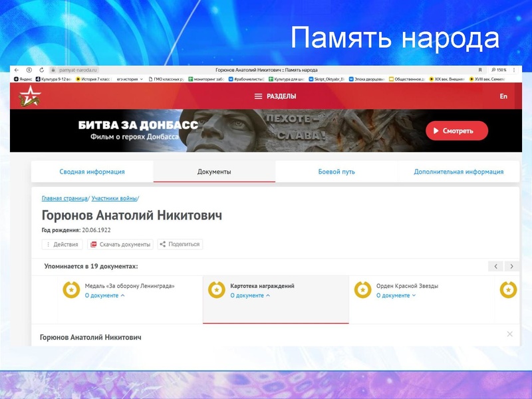Viewport: 532px width, 399px height.
Task: Open the Сводная информация tab
Action: (90, 171)
